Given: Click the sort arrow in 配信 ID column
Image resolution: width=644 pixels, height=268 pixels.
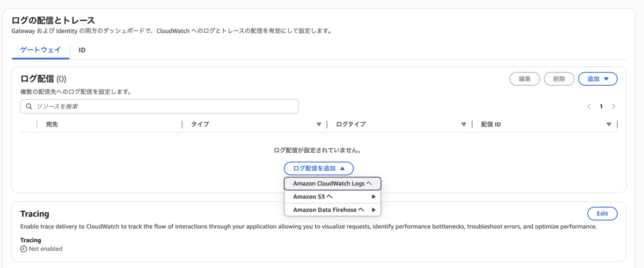Looking at the screenshot, I should click(609, 124).
